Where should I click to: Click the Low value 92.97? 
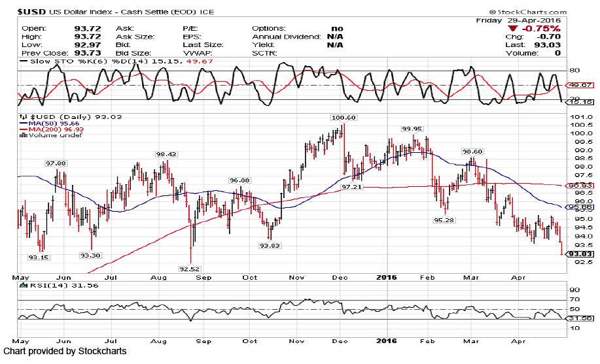coord(88,44)
